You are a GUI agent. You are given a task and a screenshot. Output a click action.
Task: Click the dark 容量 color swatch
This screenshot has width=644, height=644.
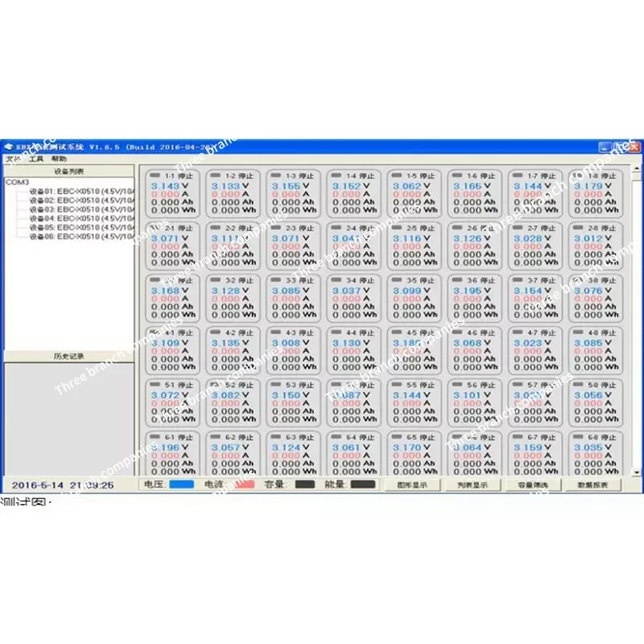click(305, 485)
